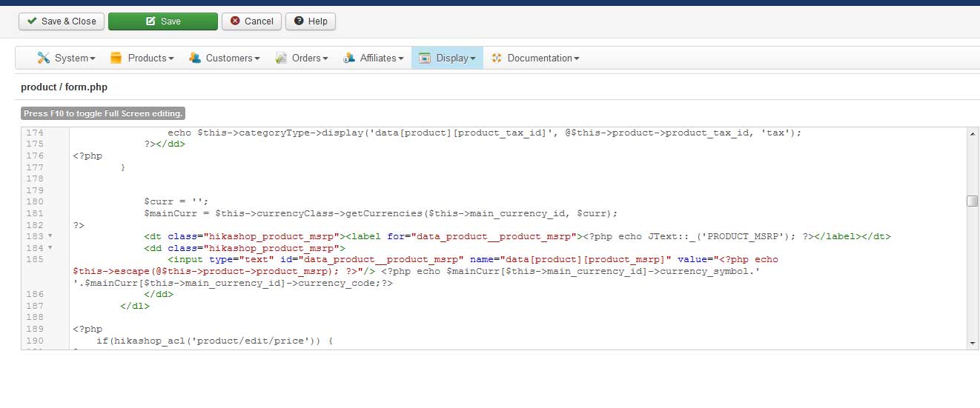The image size is (980, 408).
Task: Click line number 190 in gutter
Action: [x=35, y=341]
